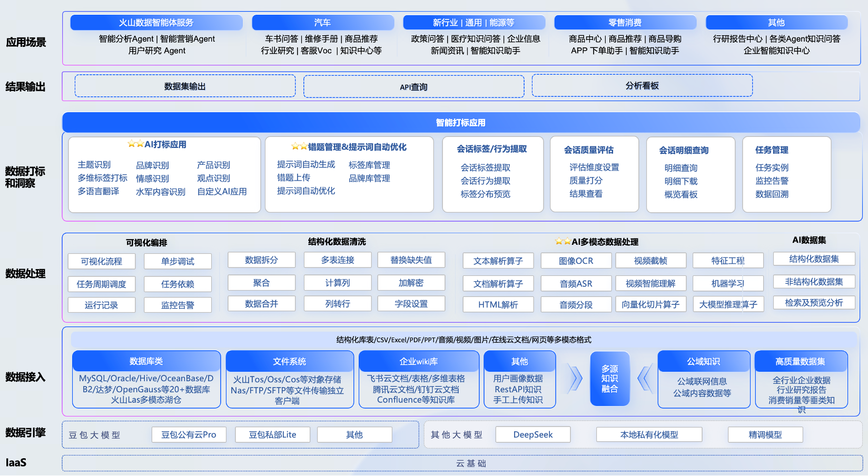Click the 分析看板 box

[642, 86]
